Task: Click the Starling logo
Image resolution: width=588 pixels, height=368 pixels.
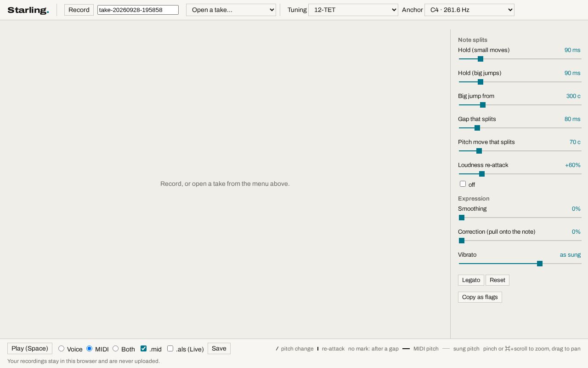Action: pos(28,10)
